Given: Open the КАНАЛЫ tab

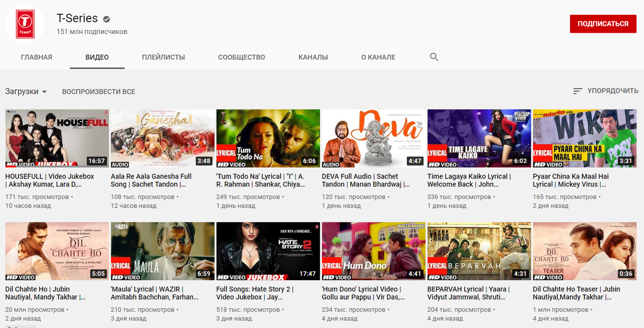Looking at the screenshot, I should click(x=313, y=57).
